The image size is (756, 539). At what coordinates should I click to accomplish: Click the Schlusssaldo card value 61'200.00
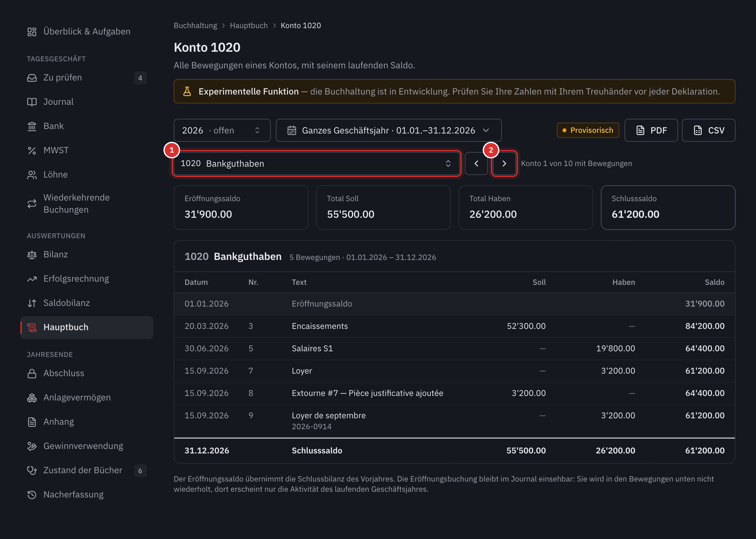pyautogui.click(x=635, y=214)
